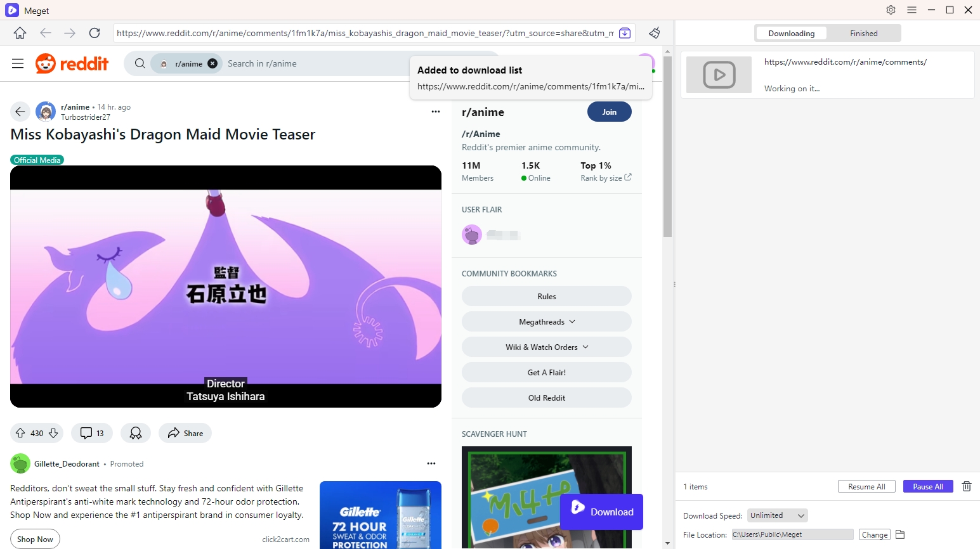980x549 pixels.
Task: Click the video placeholder thumbnail in list
Action: pyautogui.click(x=719, y=75)
